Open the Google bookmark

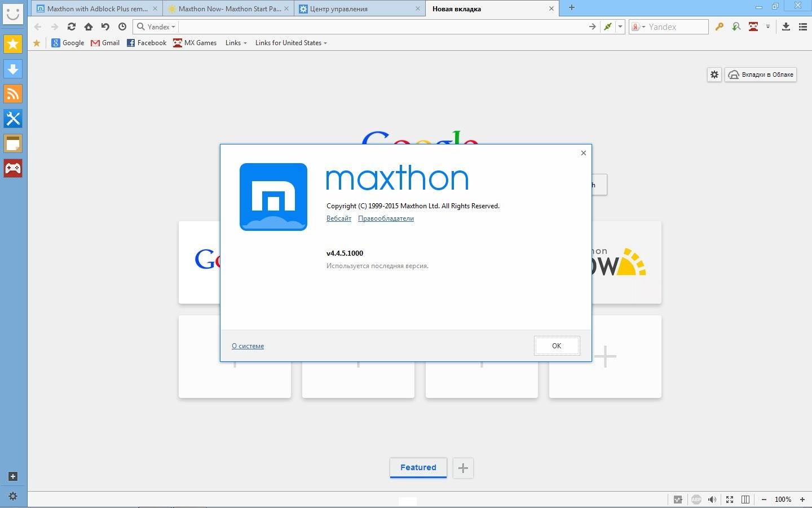[x=68, y=43]
